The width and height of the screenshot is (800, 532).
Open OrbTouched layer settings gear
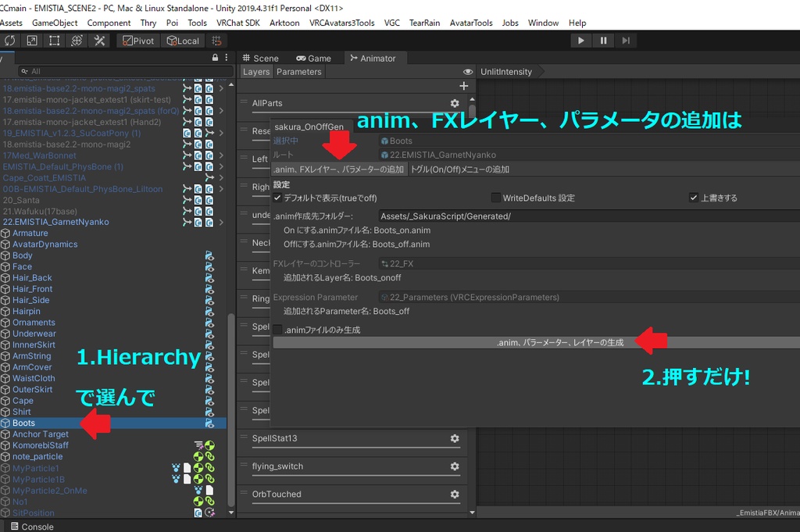455,495
